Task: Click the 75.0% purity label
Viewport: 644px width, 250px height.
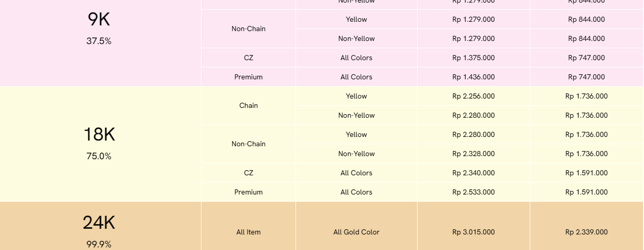Action: coord(99,156)
